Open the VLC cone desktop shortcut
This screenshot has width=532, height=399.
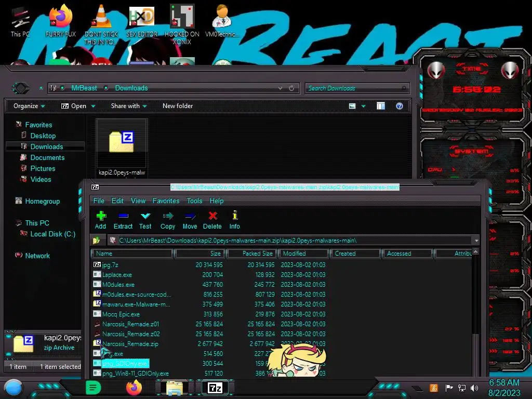pyautogui.click(x=101, y=17)
